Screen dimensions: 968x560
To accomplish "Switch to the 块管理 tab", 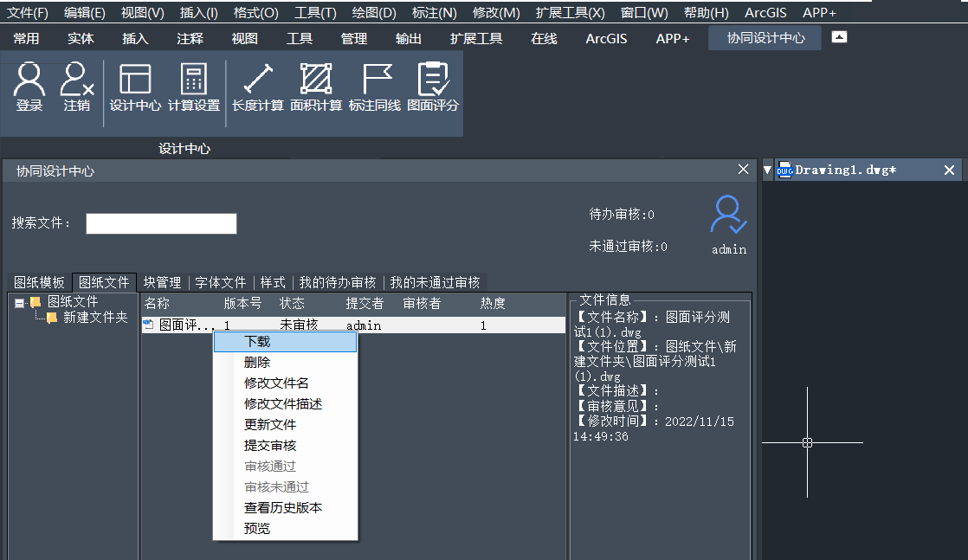I will 164,282.
